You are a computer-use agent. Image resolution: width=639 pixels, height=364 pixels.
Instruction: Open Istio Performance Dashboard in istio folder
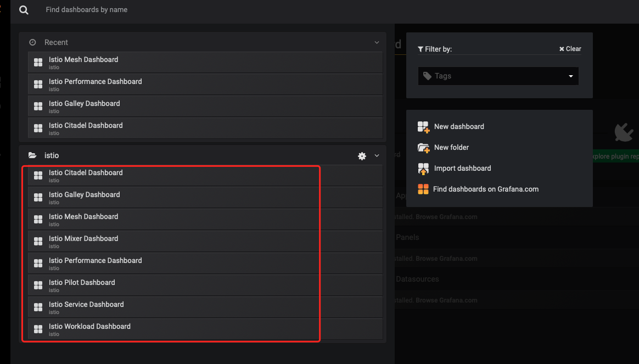tap(205, 264)
